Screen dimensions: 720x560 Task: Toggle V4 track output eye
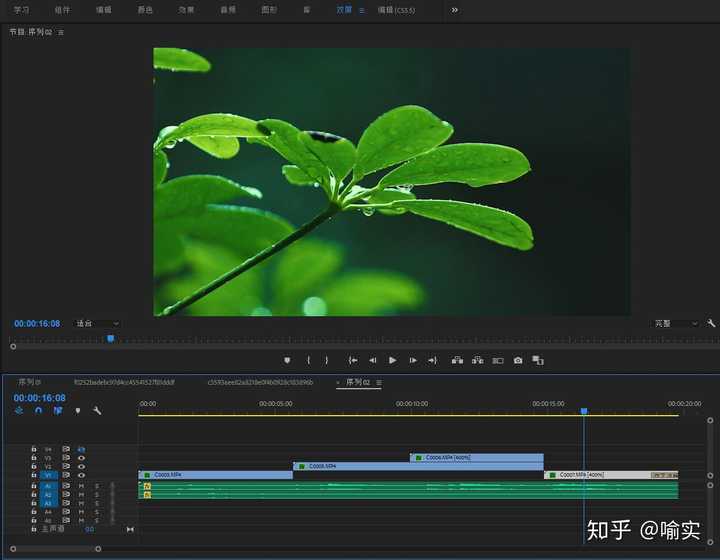[x=81, y=449]
